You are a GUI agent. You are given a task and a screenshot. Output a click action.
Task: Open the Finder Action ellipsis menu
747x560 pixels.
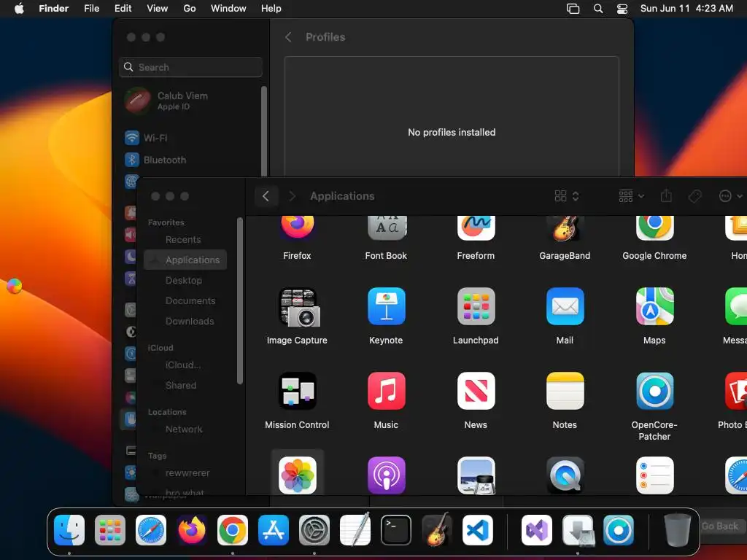pyautogui.click(x=729, y=196)
